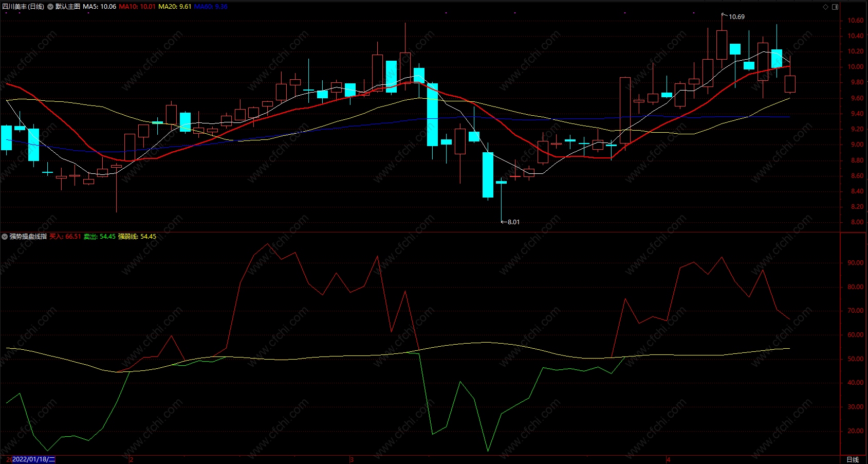Click the 默认主图 main chart label
The height and width of the screenshot is (464, 868).
(x=68, y=7)
